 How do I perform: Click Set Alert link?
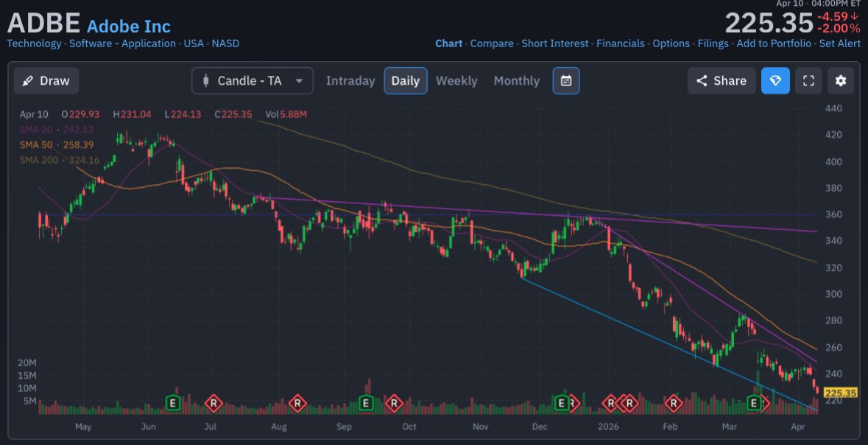[x=840, y=43]
